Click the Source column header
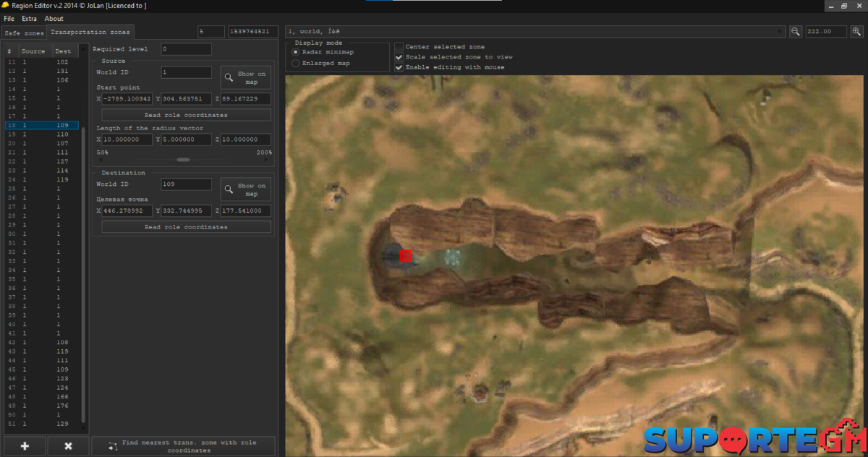This screenshot has height=457, width=868. [x=33, y=51]
